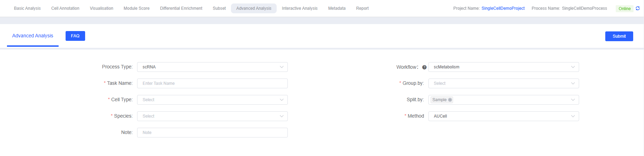Select the Interactive Analysis tab
The width and height of the screenshot is (644, 156).
(299, 8)
